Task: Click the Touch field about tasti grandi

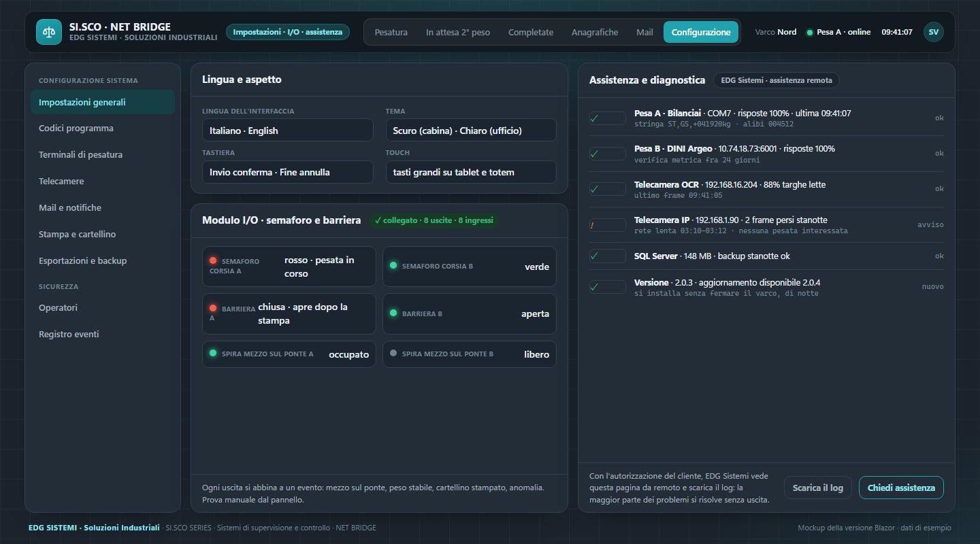Action: (471, 172)
